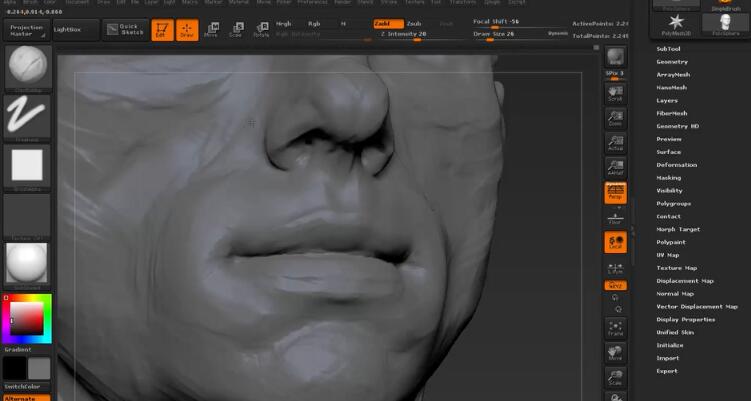Click the BPR render icon
This screenshot has height=401, width=751.
coord(615,58)
